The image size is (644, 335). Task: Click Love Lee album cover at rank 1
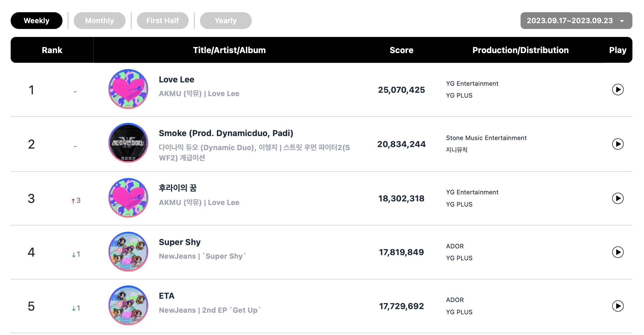coord(128,89)
